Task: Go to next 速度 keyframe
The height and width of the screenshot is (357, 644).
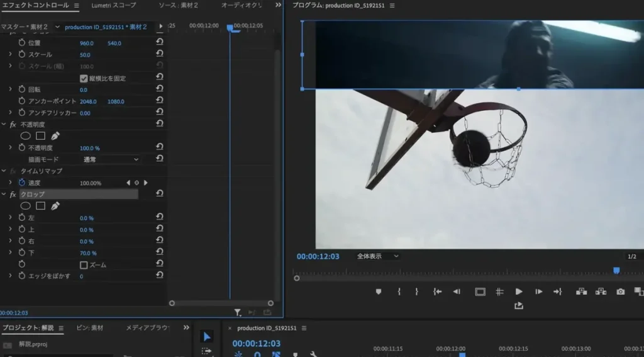Action: (x=145, y=183)
